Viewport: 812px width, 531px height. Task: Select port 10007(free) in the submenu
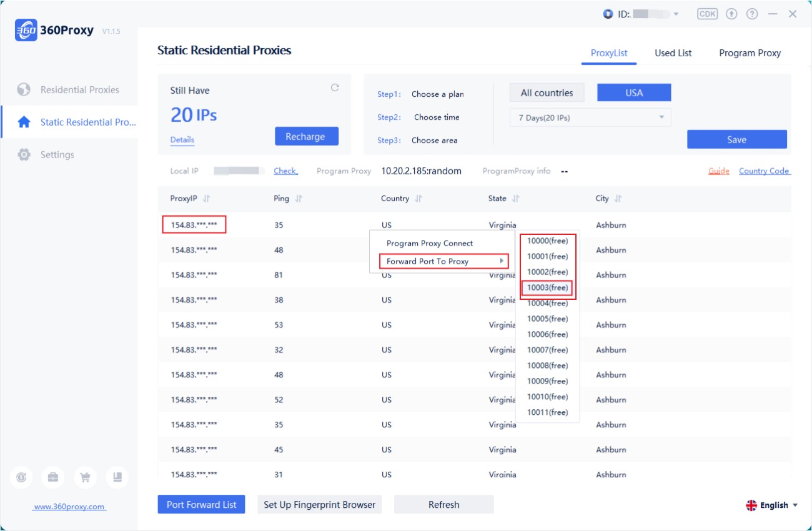548,350
